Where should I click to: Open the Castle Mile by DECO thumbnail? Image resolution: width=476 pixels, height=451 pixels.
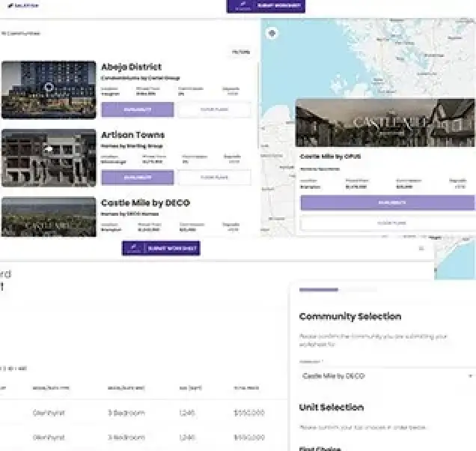(49, 217)
